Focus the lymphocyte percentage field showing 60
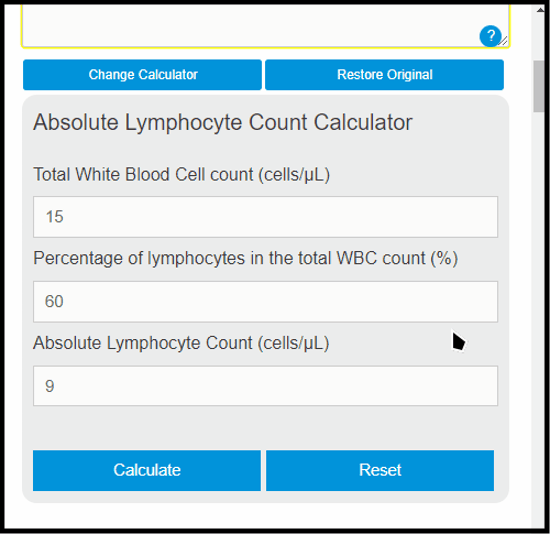The height and width of the screenshot is (534, 550). click(266, 302)
